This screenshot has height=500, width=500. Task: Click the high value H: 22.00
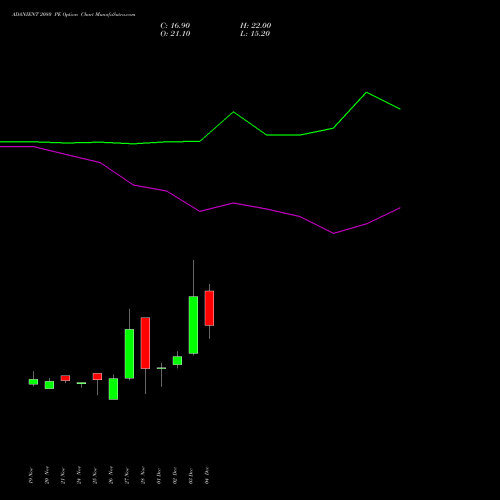[x=255, y=26]
